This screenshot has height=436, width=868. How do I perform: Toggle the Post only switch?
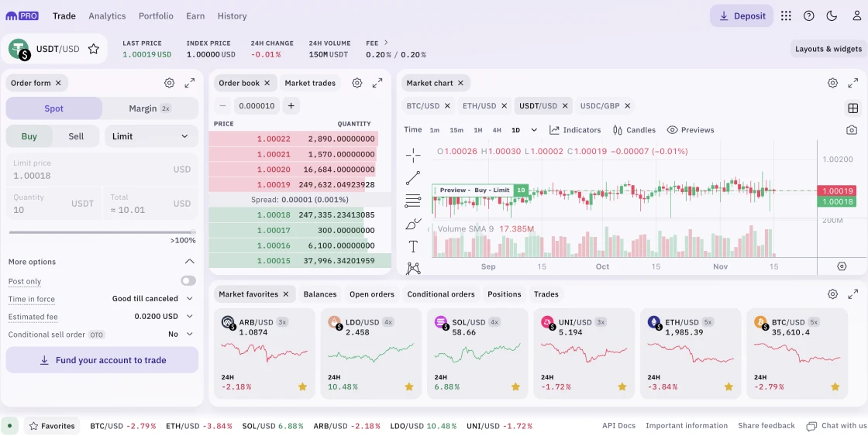(x=188, y=281)
